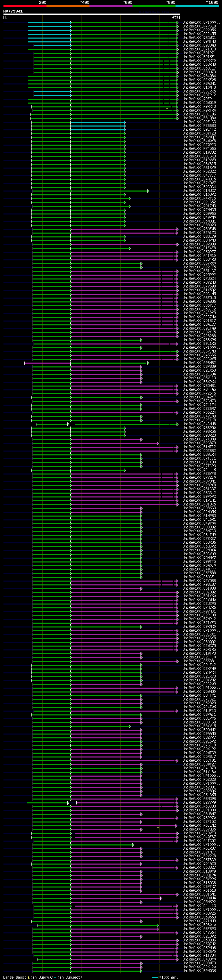Open hit UniRef100_B3WEK4
The width and height of the screenshot is (222, 980).
pyautogui.click(x=199, y=454)
